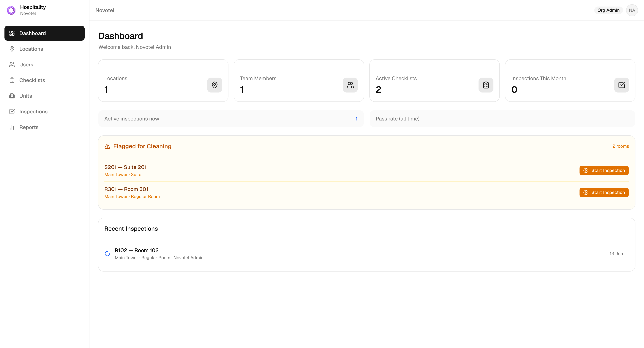Click 'Main Tower · Regular Room · Novotel Admin' text
Screen dimensions: 644x348
click(159, 258)
